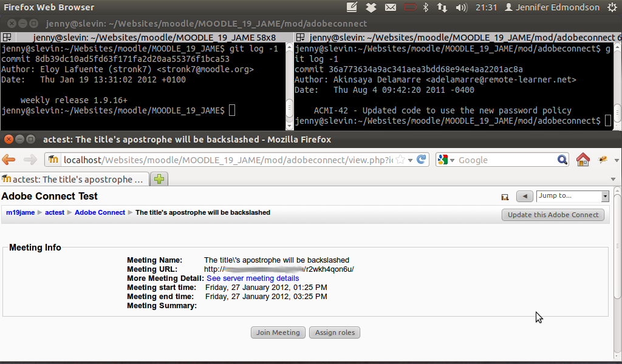The image size is (622, 364).
Task: Click Update this Adobe Connect button
Action: click(553, 215)
